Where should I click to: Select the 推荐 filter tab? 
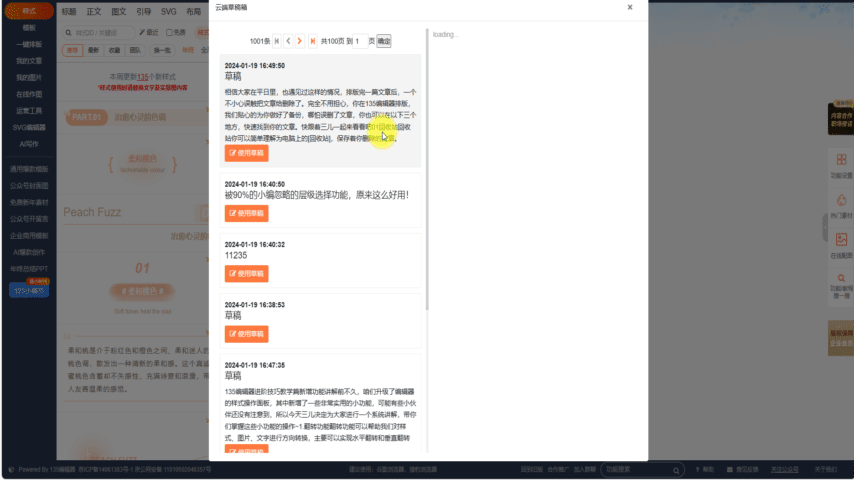[72, 50]
